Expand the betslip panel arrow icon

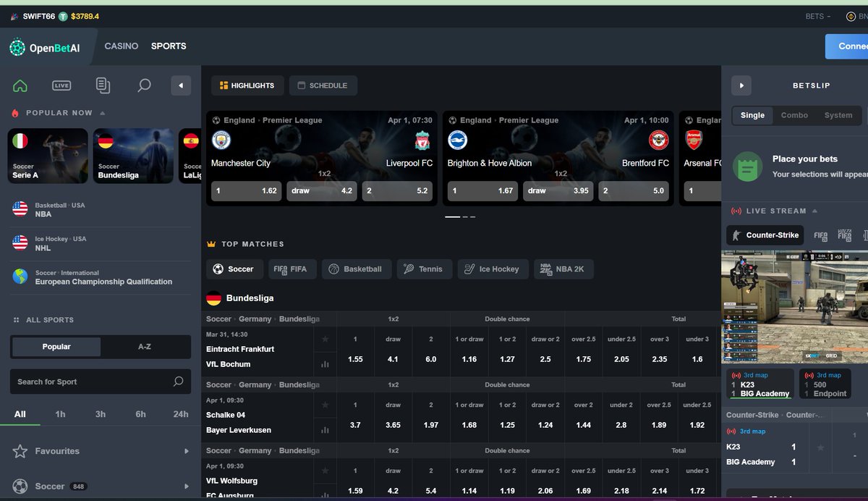pos(741,85)
